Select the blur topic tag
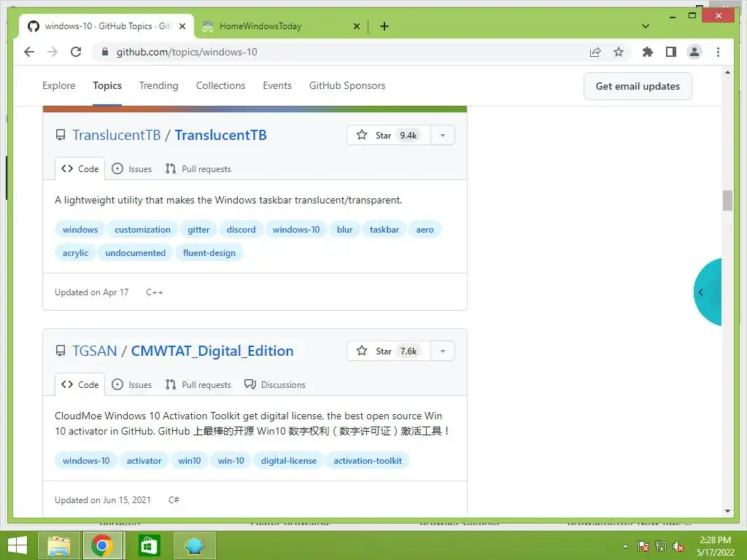747x560 pixels. pos(344,230)
